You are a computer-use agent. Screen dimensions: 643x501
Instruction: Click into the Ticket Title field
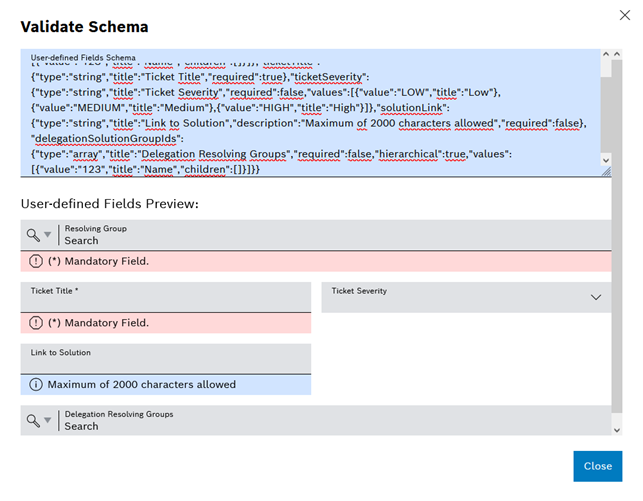pos(165,302)
